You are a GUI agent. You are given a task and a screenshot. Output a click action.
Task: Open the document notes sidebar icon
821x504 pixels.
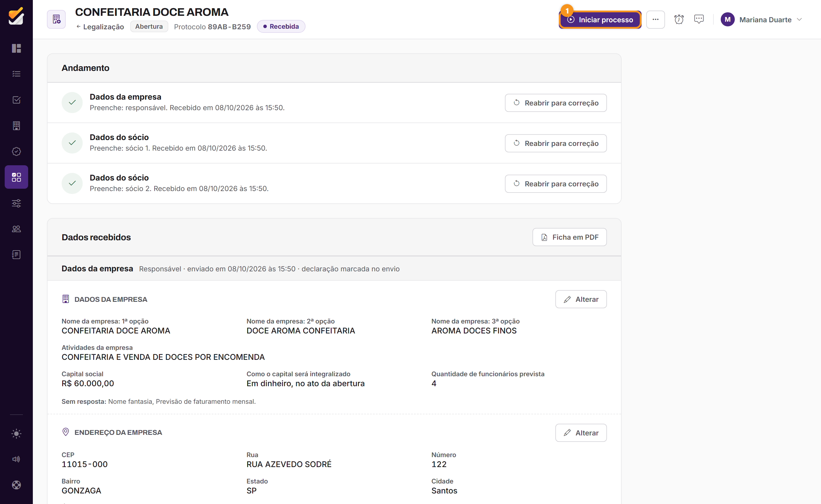tap(16, 255)
